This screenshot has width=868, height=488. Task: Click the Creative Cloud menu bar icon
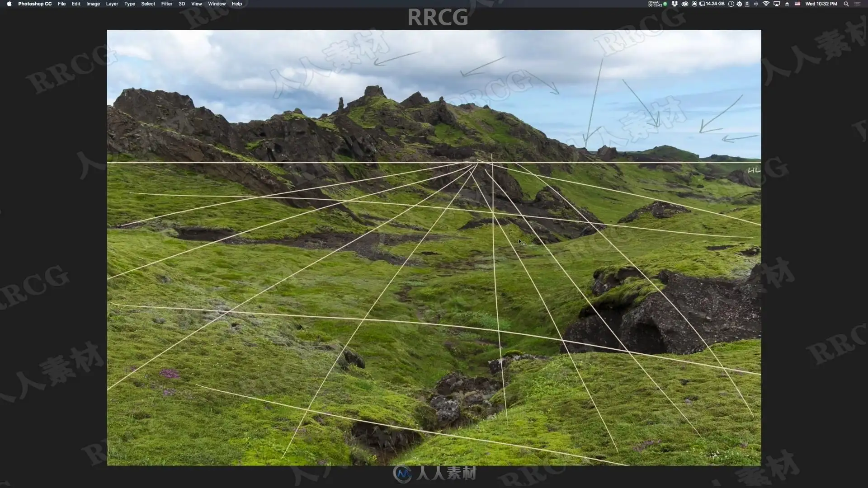click(685, 4)
